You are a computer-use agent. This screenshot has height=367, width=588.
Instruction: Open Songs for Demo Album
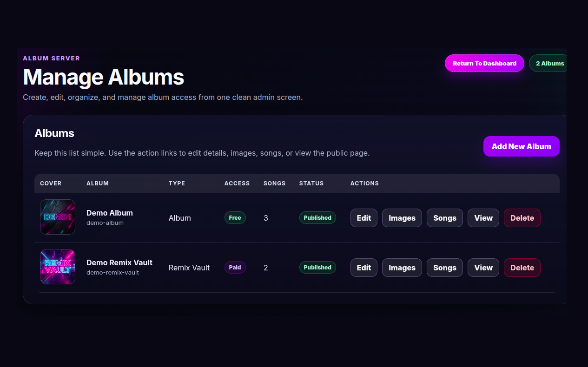(444, 218)
